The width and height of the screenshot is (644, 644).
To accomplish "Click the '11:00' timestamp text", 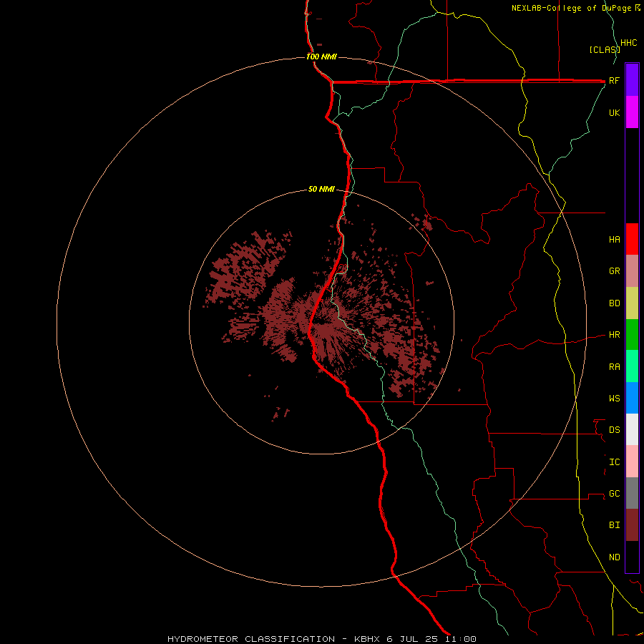I will pyautogui.click(x=460, y=639).
